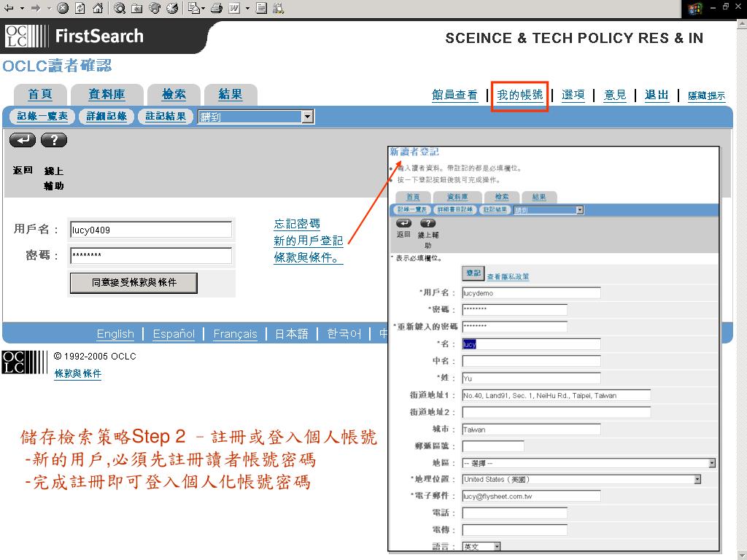Click the 返回 return arrow icon
The width and height of the screenshot is (747, 560).
click(x=23, y=140)
